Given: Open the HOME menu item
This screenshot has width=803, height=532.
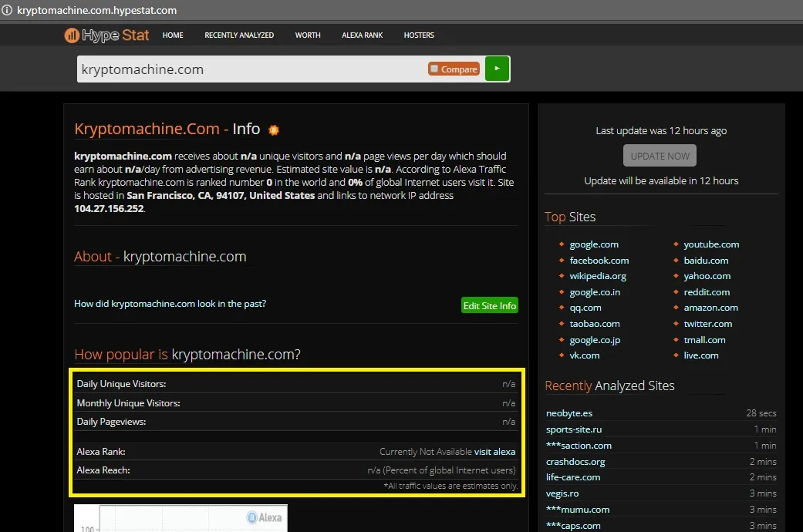Looking at the screenshot, I should (x=173, y=35).
